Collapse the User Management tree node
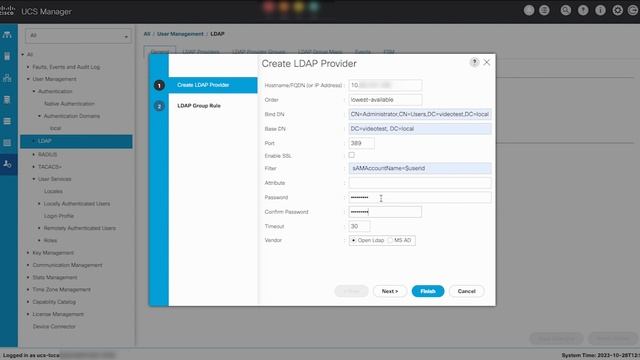Viewport: 640px width, 360px height. [28, 79]
